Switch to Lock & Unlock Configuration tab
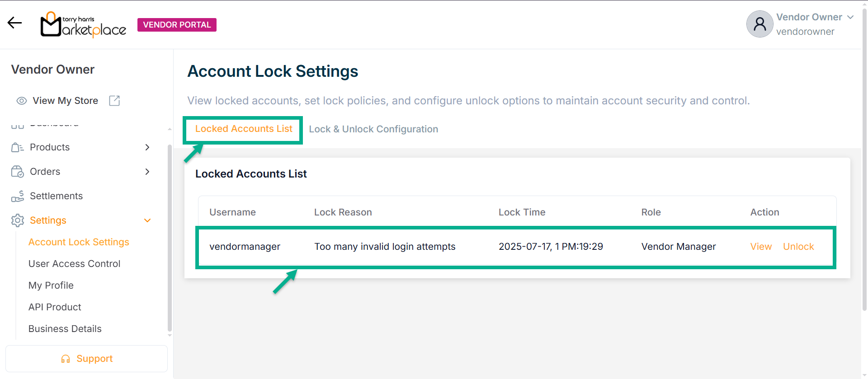This screenshot has width=868, height=379. click(373, 129)
